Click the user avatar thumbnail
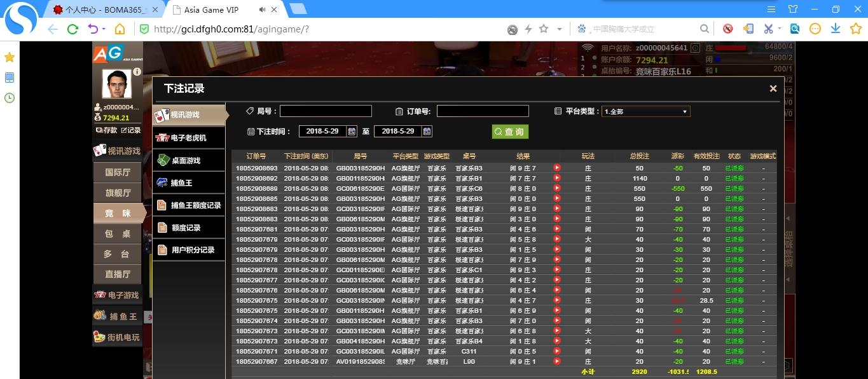 (x=116, y=84)
